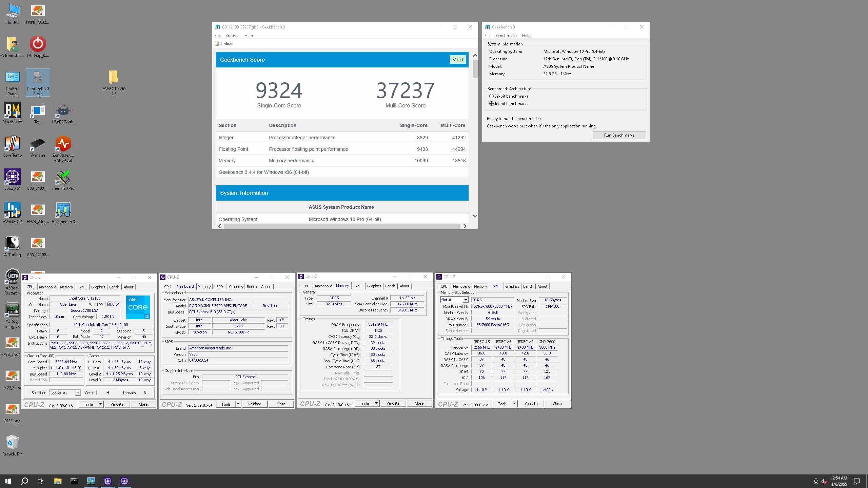
Task: Open the Administrator folder icon
Action: [12, 47]
